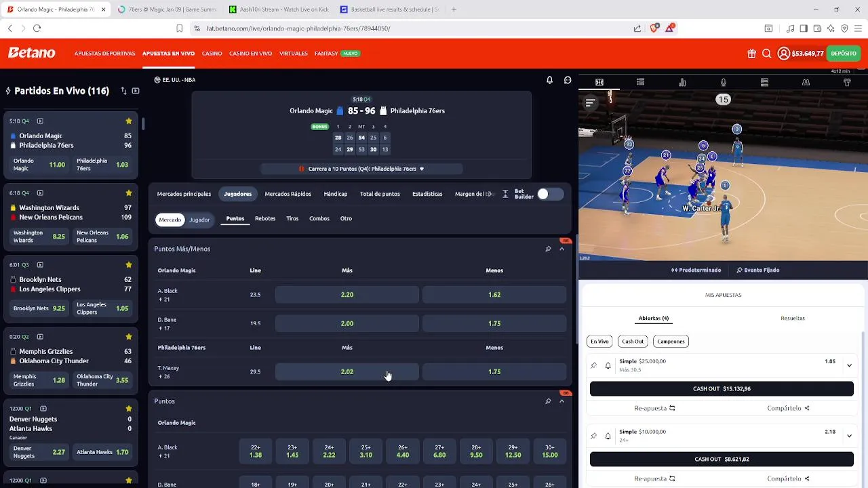Expand the Simple $10.000,00 bet details
This screenshot has height=488, width=868.
[849, 436]
